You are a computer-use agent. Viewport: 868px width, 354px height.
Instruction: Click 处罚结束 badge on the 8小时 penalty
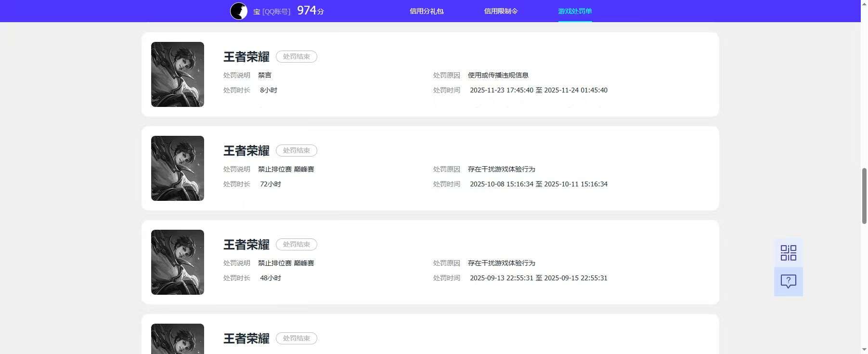[297, 56]
